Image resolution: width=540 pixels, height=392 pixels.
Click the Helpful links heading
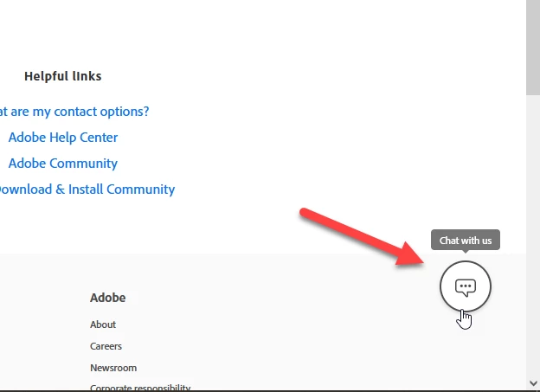click(63, 76)
